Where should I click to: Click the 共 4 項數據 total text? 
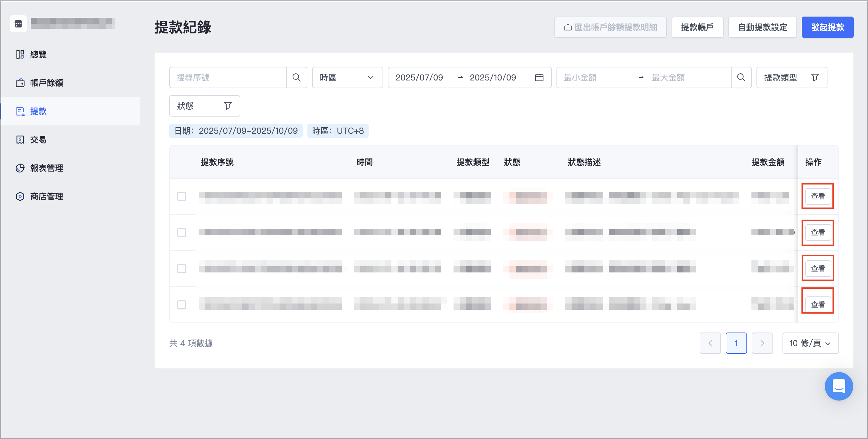(x=191, y=343)
